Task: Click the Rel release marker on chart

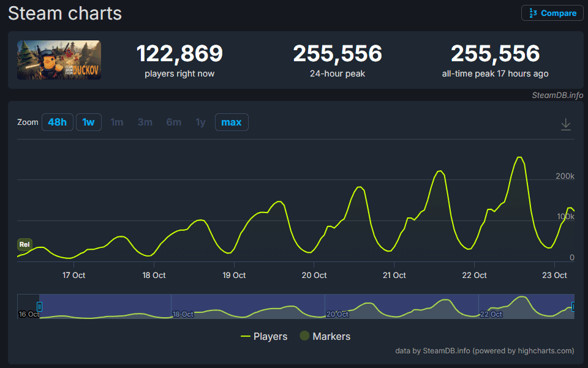Action: tap(24, 244)
